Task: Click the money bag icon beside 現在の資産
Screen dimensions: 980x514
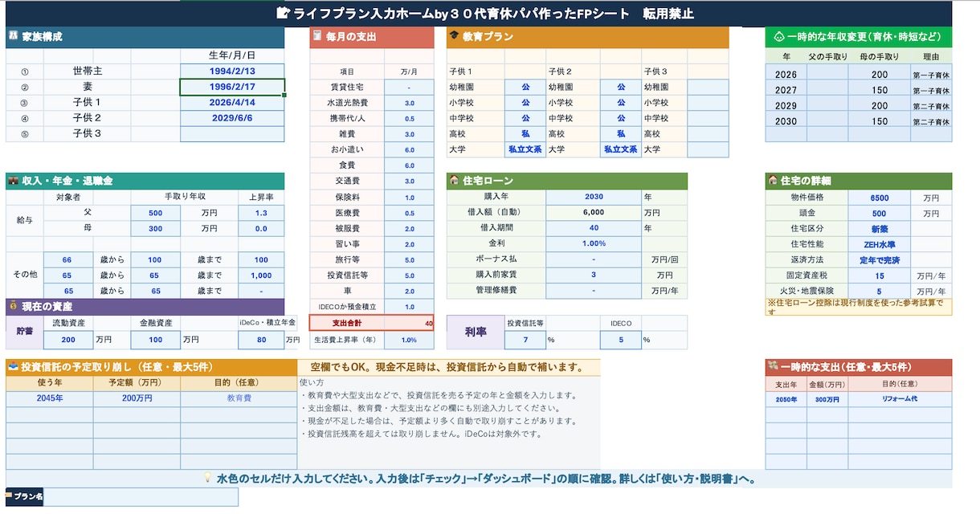Action: tap(14, 307)
